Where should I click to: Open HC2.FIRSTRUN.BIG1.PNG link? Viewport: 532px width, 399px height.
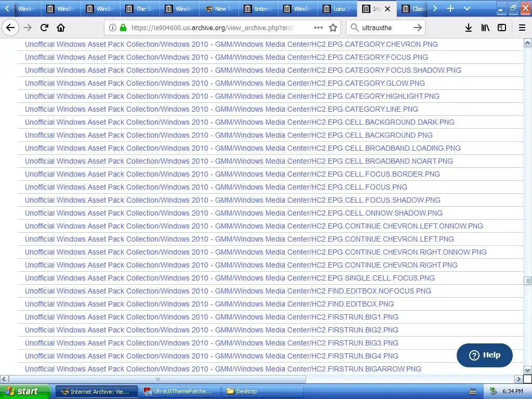pos(211,317)
